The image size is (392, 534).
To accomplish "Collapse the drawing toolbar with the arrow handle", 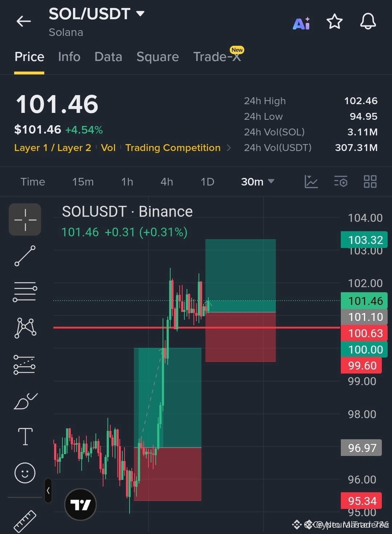I will (48, 490).
